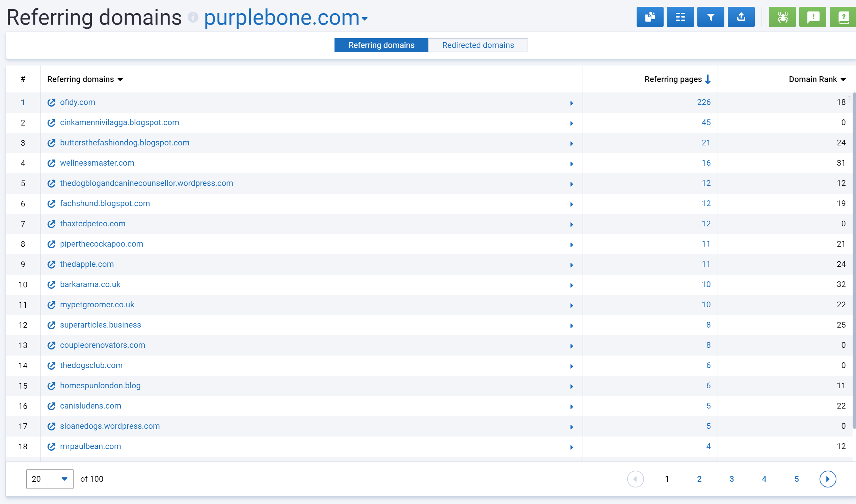This screenshot has width=856, height=504.
Task: Sort by Referring pages column header
Action: click(673, 79)
